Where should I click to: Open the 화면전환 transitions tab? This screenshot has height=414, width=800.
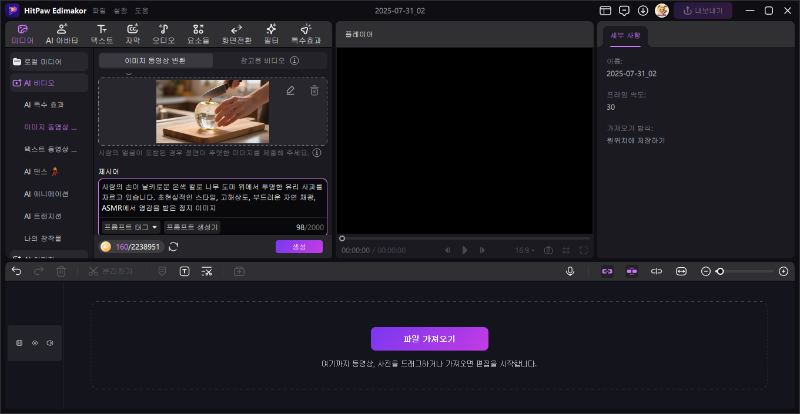[236, 34]
